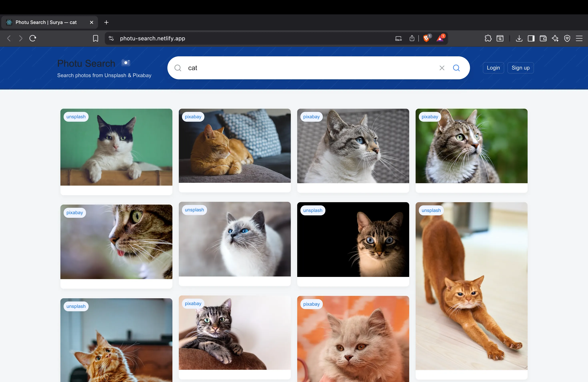Open the black and white cat photo
Viewport: 588px width, 382px height.
(x=116, y=147)
